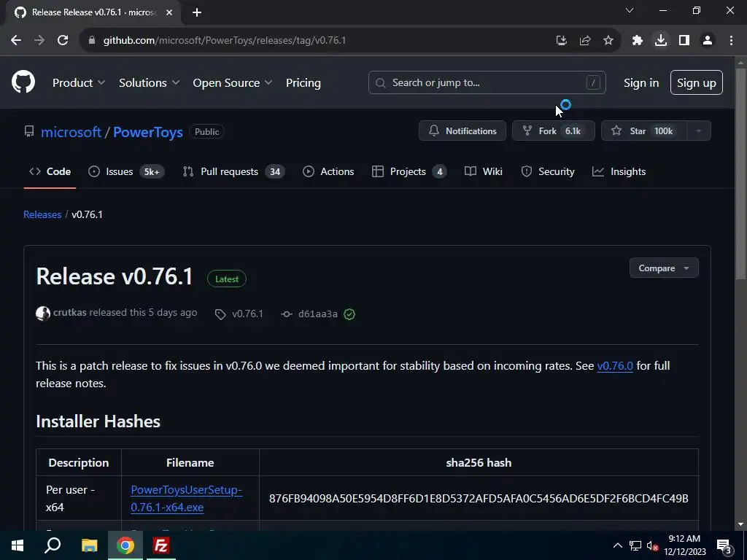
Task: Click the page vertical scrollbar thumb
Action: pyautogui.click(x=741, y=174)
